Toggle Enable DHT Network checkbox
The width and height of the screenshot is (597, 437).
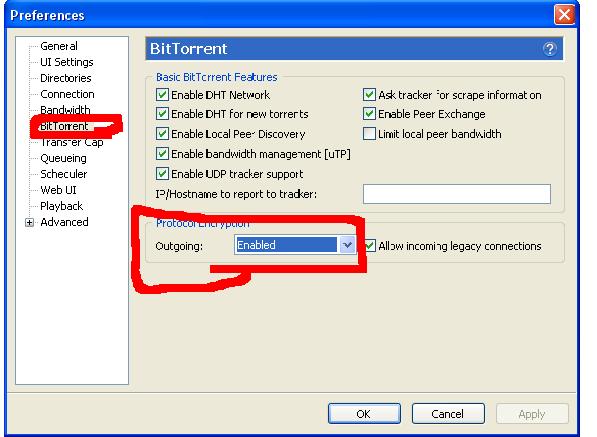[163, 94]
